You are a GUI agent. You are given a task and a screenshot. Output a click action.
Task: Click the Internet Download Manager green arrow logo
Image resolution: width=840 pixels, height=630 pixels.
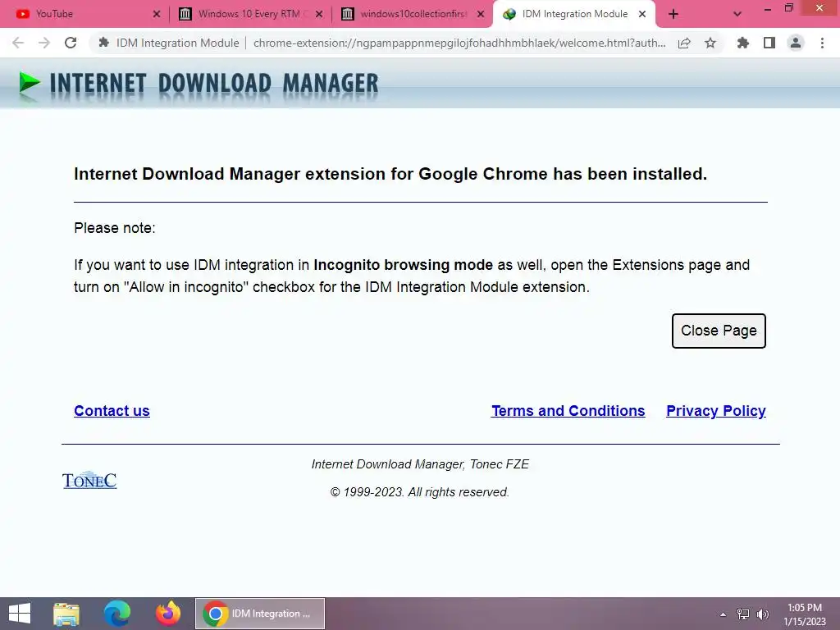pyautogui.click(x=30, y=83)
